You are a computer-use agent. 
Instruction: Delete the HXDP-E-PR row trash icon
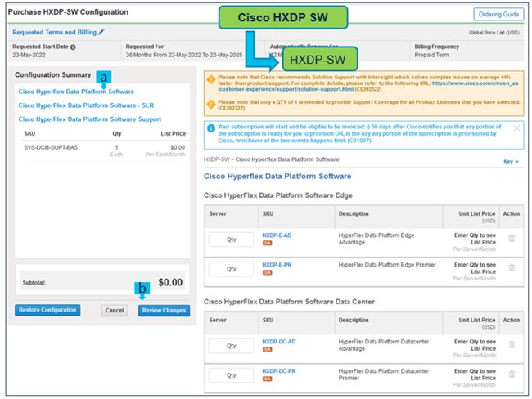point(512,268)
